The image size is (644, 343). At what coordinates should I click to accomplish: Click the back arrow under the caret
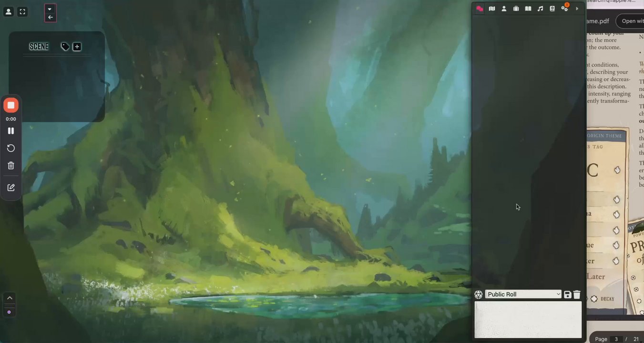tap(50, 17)
